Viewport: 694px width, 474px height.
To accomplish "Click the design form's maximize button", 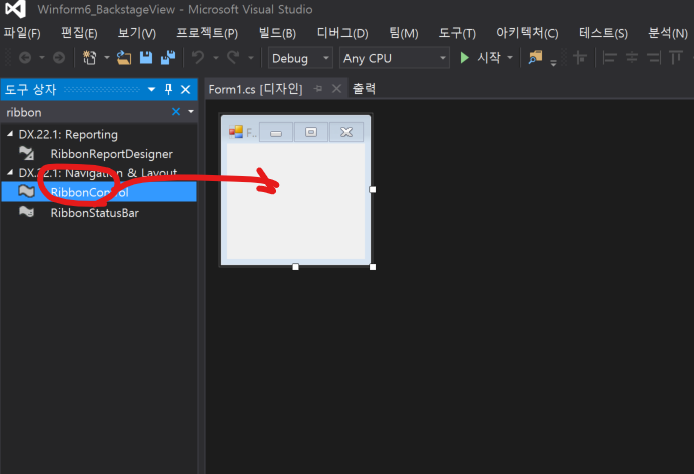I will (x=311, y=132).
